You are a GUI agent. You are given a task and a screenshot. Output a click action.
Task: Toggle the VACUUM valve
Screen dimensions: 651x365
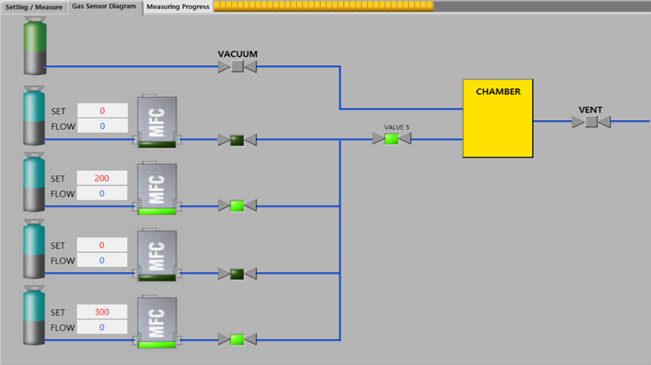coord(237,66)
